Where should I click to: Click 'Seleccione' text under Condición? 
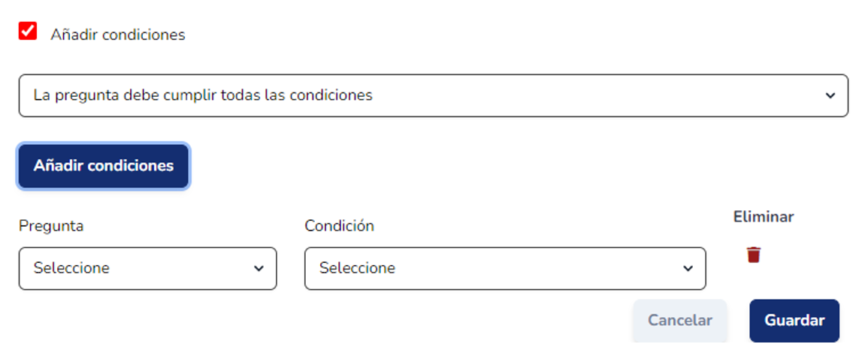pyautogui.click(x=357, y=268)
